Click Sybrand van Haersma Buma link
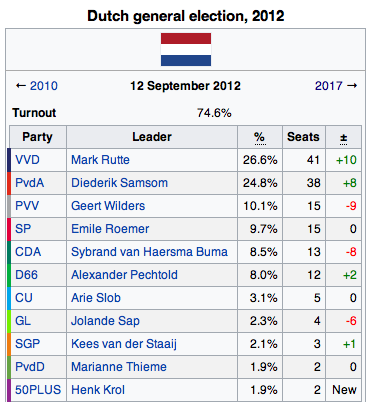Image resolution: width=367 pixels, height=402 pixels. point(149,252)
